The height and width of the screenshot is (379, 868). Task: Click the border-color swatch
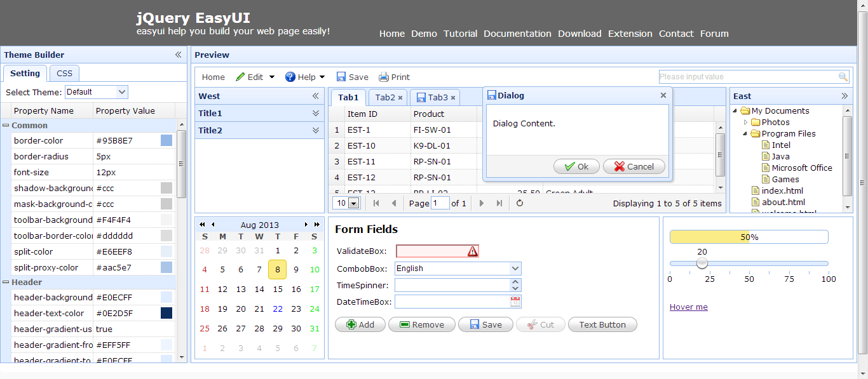click(166, 140)
